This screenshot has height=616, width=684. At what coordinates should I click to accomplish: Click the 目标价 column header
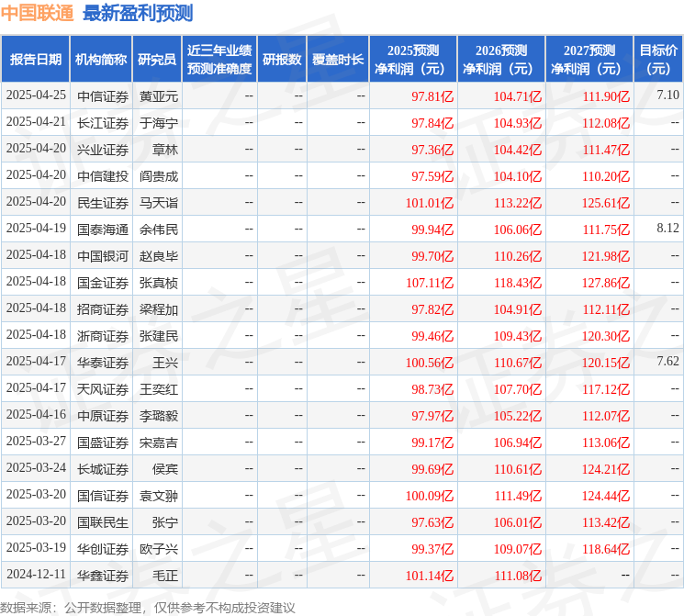[x=658, y=60]
